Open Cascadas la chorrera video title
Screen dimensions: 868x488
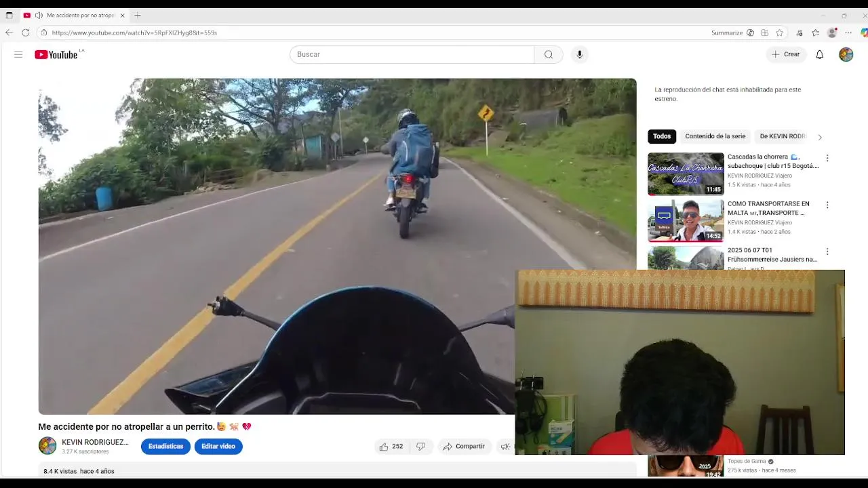point(773,161)
